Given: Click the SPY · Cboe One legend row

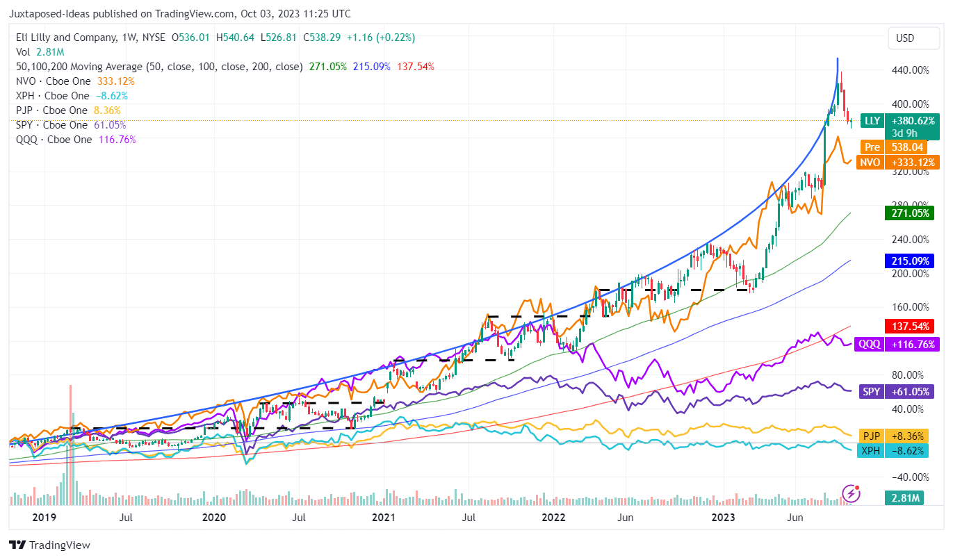Looking at the screenshot, I should [71, 125].
